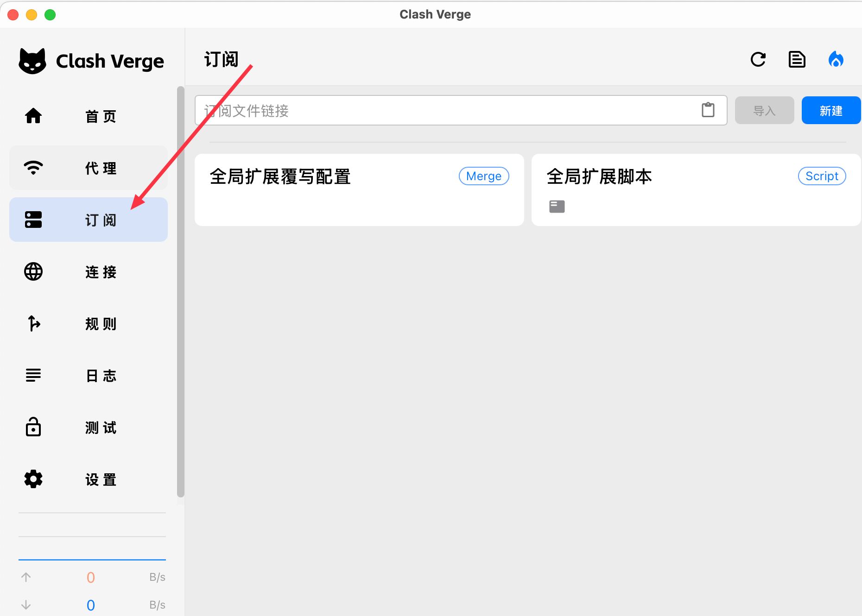The height and width of the screenshot is (616, 862).
Task: Click the orange upload speed value 0
Action: pos(91,578)
